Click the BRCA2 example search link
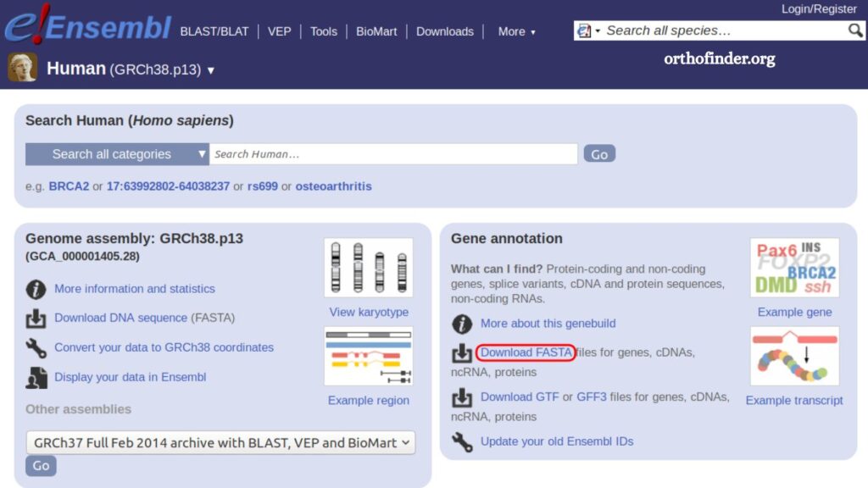This screenshot has height=488, width=868. 69,186
